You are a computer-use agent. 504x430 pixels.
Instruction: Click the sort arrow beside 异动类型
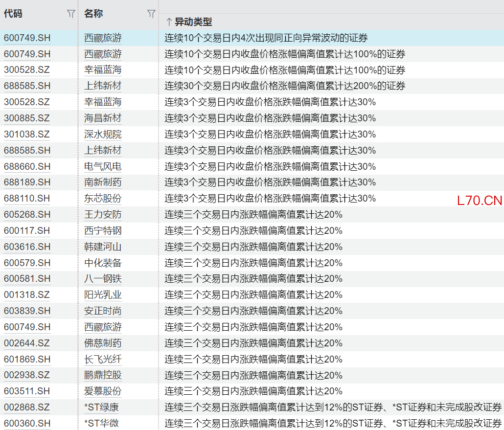point(169,22)
